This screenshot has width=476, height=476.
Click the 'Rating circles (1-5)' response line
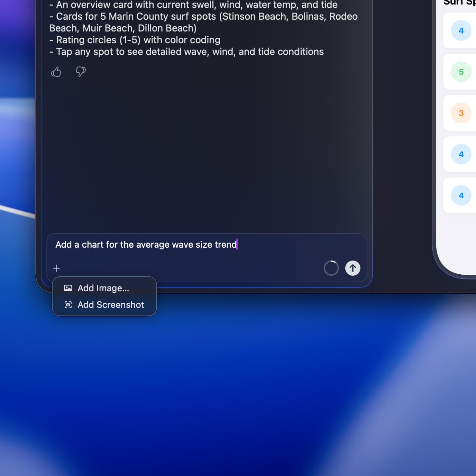pyautogui.click(x=135, y=40)
